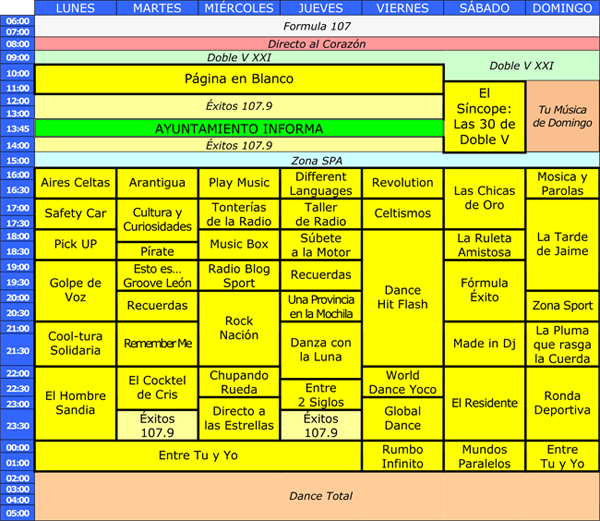Select the LUNES column header
Image resolution: width=600 pixels, height=521 pixels.
click(x=76, y=8)
